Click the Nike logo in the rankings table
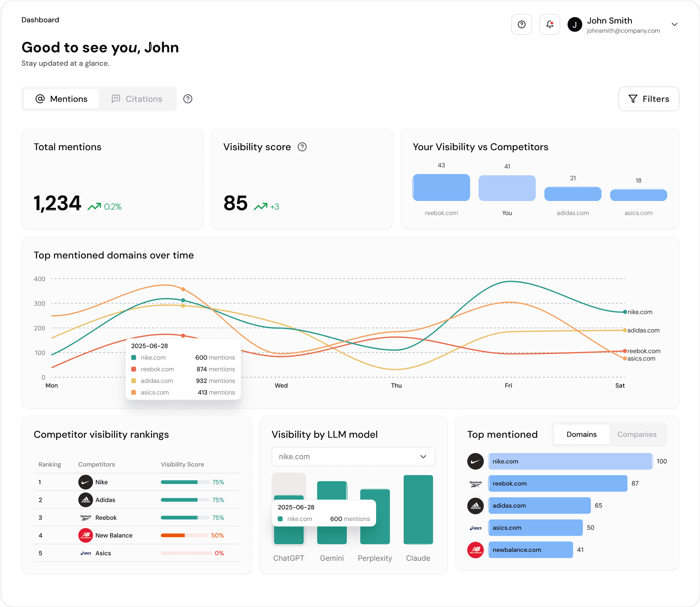700x607 pixels. [x=86, y=482]
